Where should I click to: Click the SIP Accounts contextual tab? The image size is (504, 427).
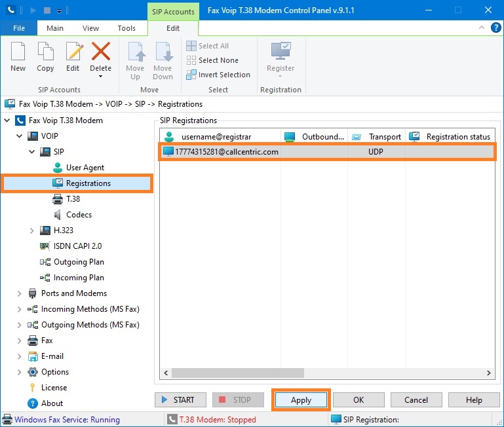point(173,12)
